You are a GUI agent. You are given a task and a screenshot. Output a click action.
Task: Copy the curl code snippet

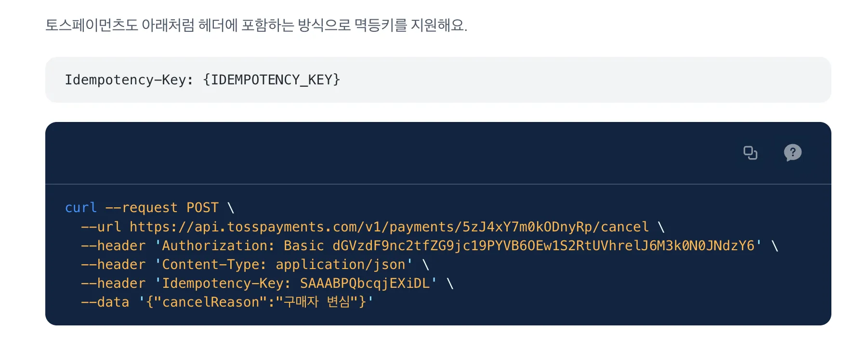pos(750,153)
